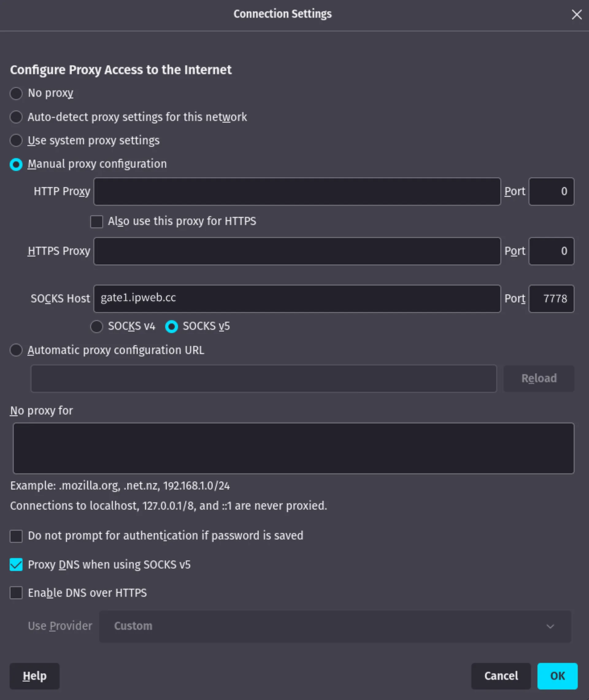The height and width of the screenshot is (700, 589).
Task: Click the SOCKS Host field containing gate1.ipweb.cc
Action: pyautogui.click(x=297, y=298)
